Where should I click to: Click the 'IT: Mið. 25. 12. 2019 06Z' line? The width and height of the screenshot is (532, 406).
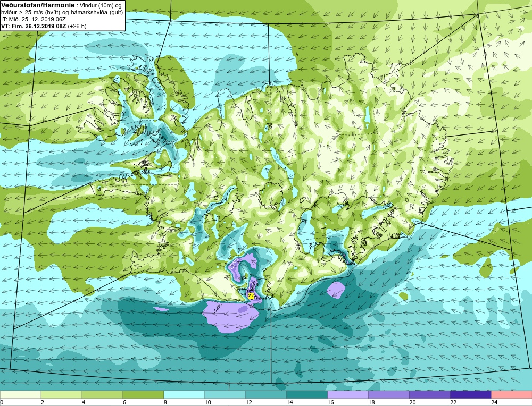pos(33,19)
